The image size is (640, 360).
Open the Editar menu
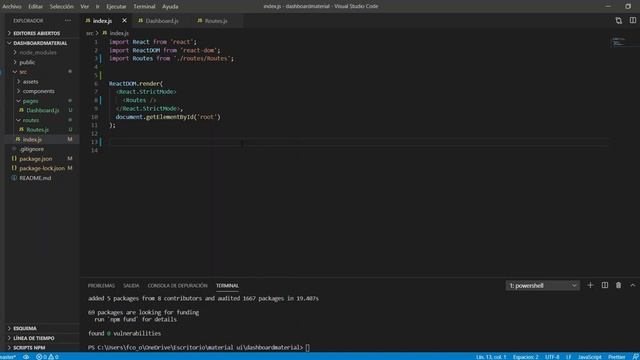point(36,6)
